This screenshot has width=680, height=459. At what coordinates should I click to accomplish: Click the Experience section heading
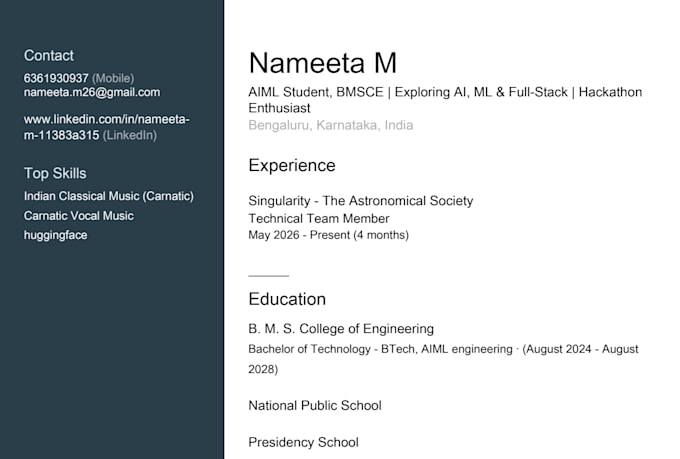pos(292,166)
